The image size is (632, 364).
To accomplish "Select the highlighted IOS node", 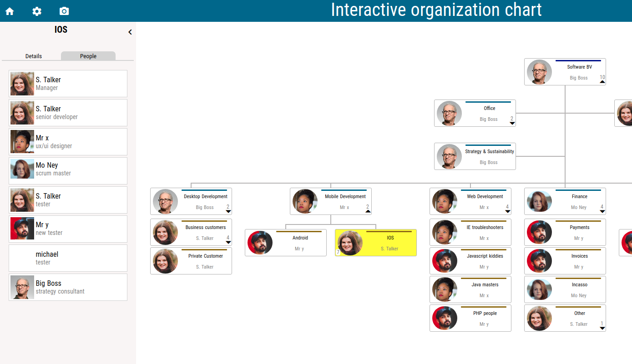I will tap(376, 243).
